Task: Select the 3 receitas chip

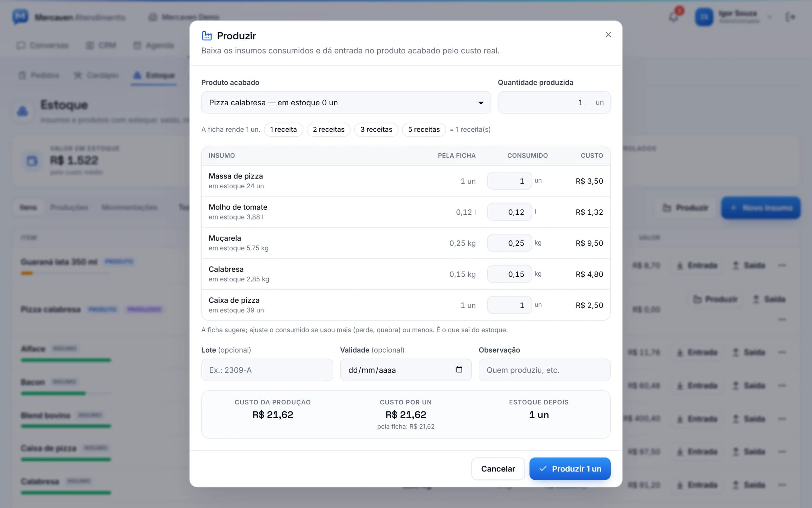Action: click(x=376, y=129)
